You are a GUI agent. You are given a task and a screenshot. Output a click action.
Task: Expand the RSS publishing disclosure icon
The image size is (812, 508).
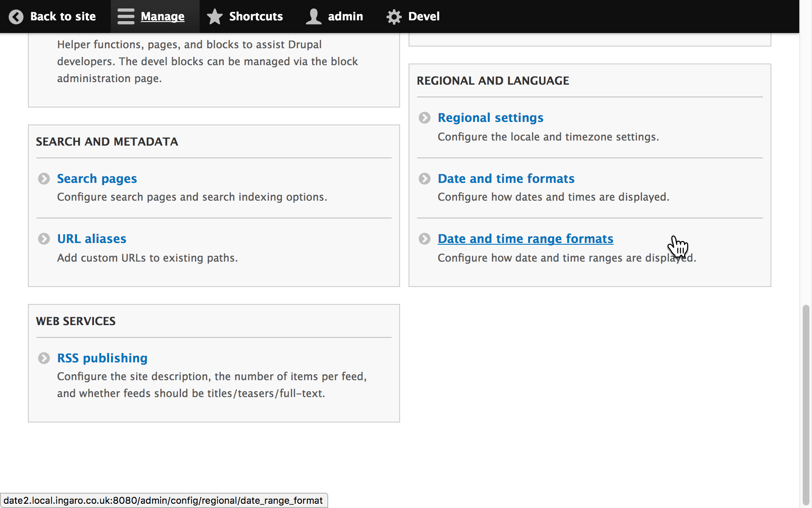point(44,357)
